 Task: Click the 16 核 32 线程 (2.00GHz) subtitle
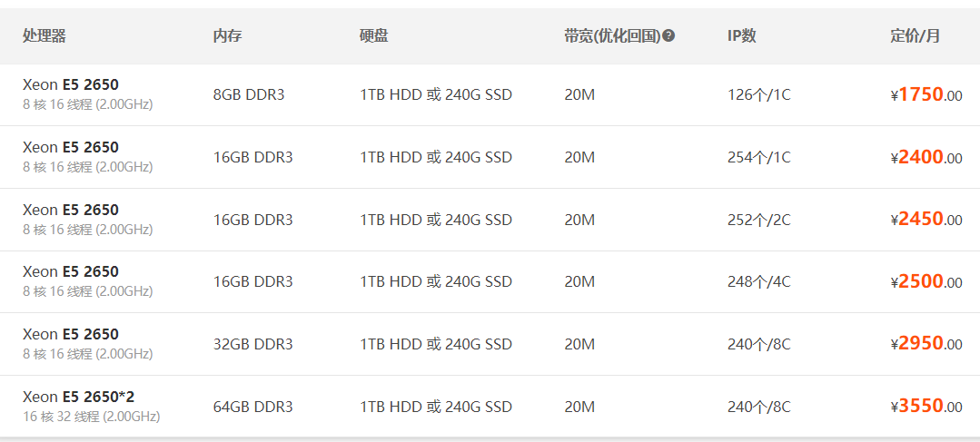91,417
